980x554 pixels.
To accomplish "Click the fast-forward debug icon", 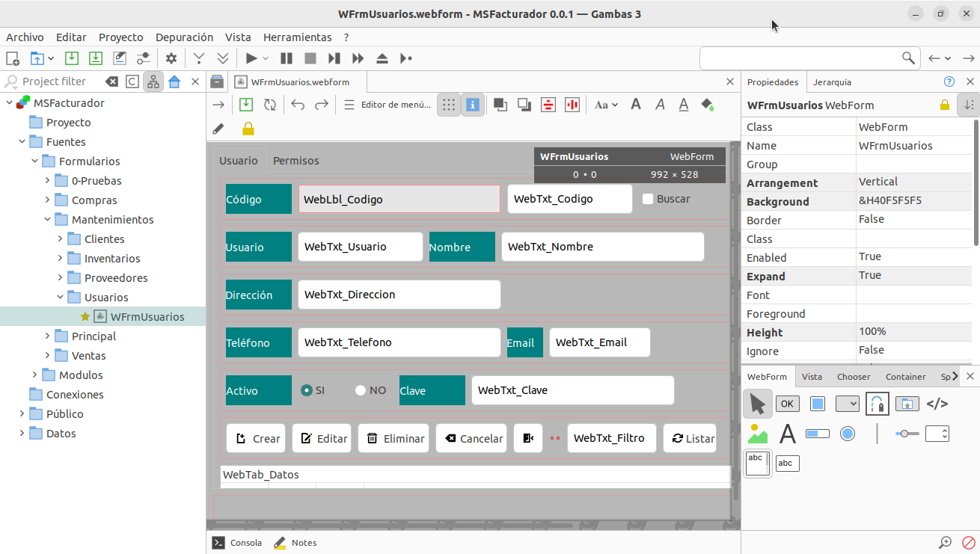I will click(358, 58).
